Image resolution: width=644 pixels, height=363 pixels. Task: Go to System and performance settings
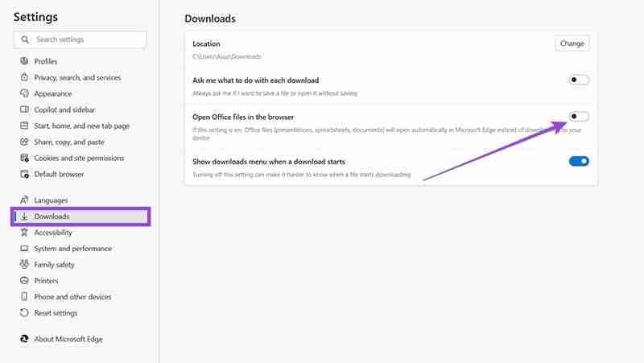tap(72, 249)
